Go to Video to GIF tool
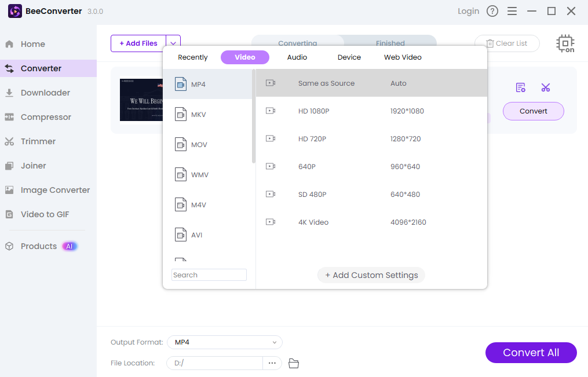This screenshot has width=588, height=377. (45, 214)
